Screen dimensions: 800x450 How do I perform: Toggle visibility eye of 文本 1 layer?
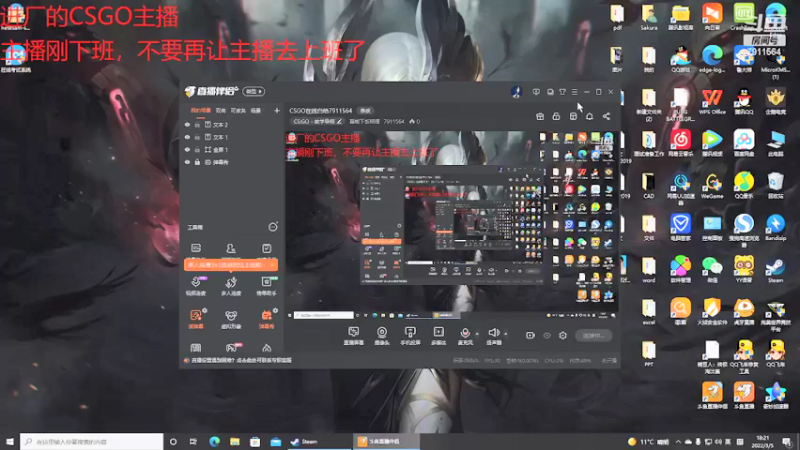point(187,137)
